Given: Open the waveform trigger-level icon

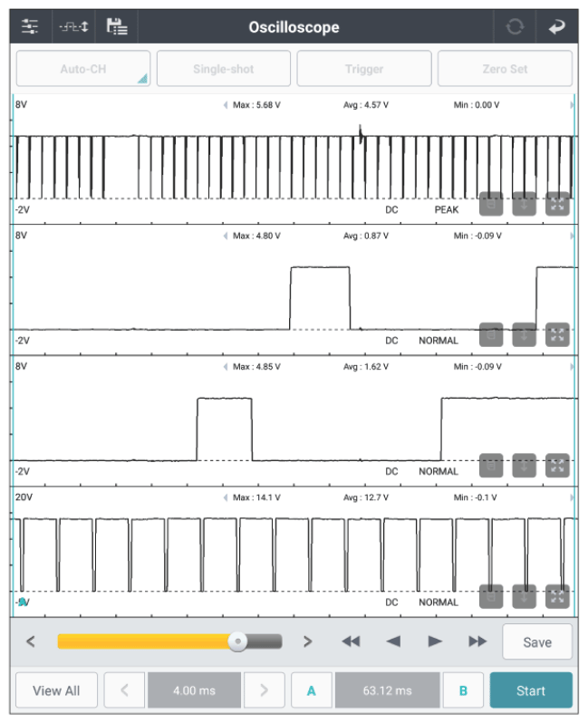Looking at the screenshot, I should click(73, 27).
